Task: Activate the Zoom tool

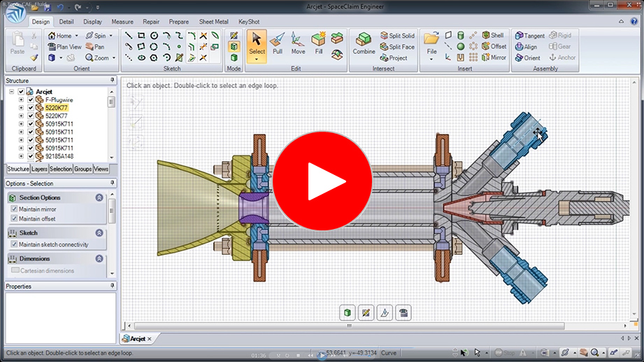Action: (97, 58)
